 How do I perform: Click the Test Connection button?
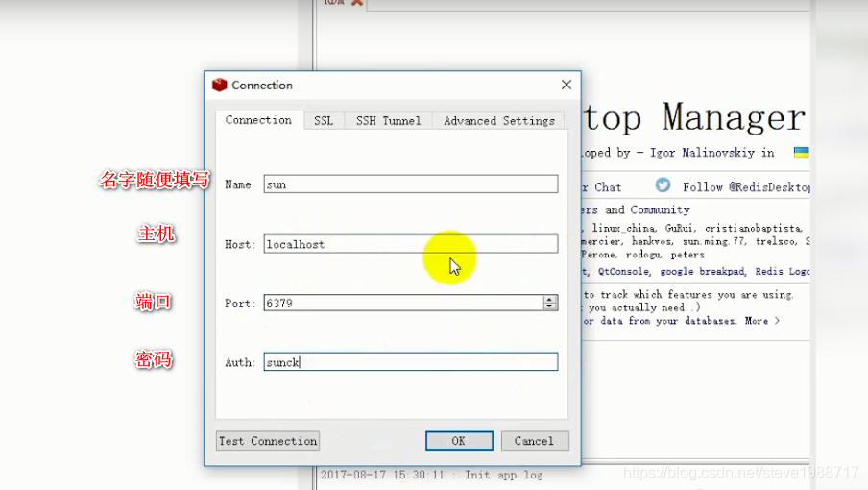tap(268, 441)
